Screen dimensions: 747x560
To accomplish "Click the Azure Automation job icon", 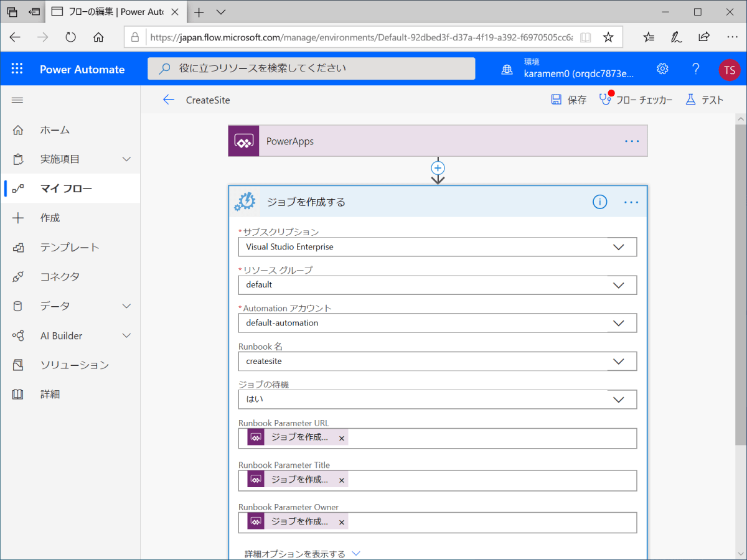I will point(245,202).
